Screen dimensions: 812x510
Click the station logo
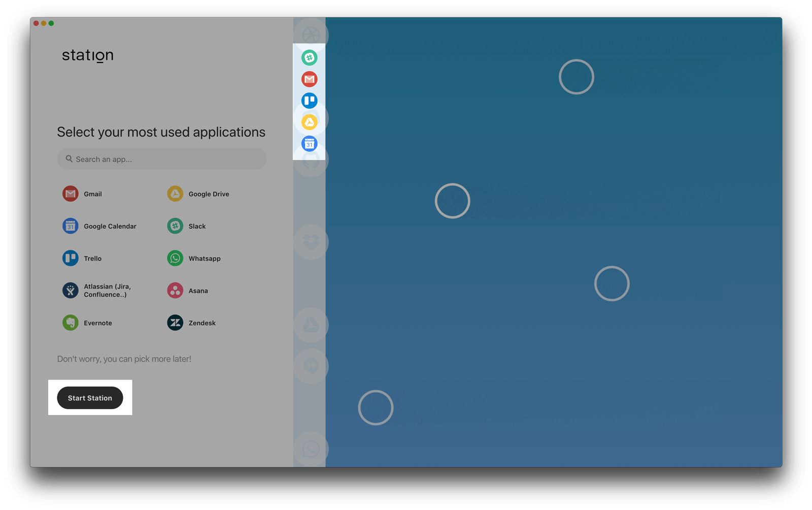click(x=87, y=55)
